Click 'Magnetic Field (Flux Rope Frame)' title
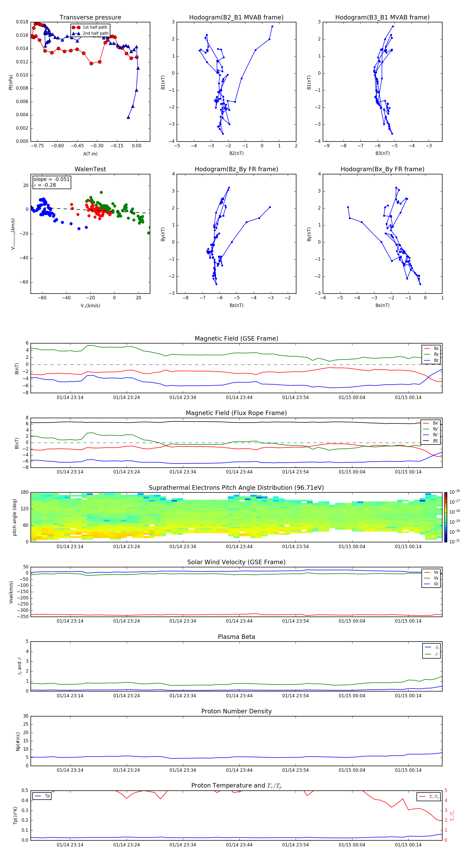Image resolution: width=473 pixels, height=868 pixels. click(x=236, y=413)
